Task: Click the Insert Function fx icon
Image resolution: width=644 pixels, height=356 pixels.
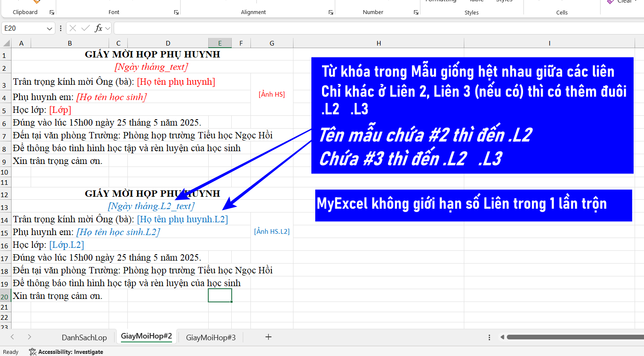Action: (98, 28)
